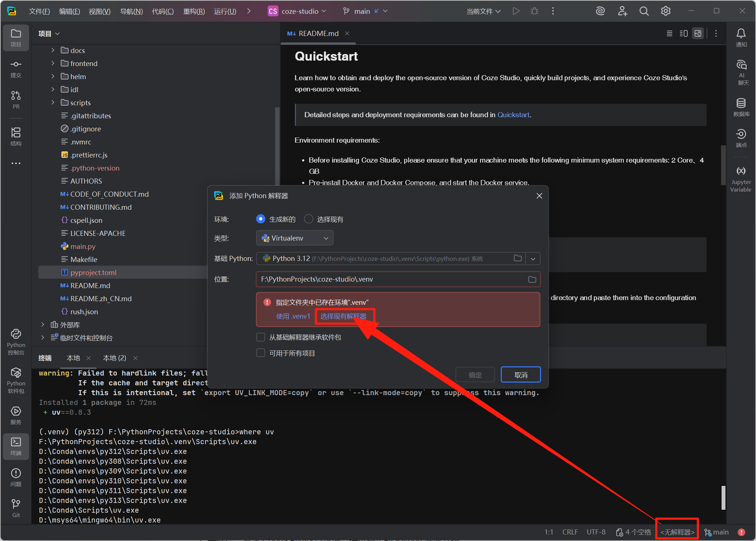
Task: Click the terminal vertical scrollbar thumb
Action: tap(723, 497)
